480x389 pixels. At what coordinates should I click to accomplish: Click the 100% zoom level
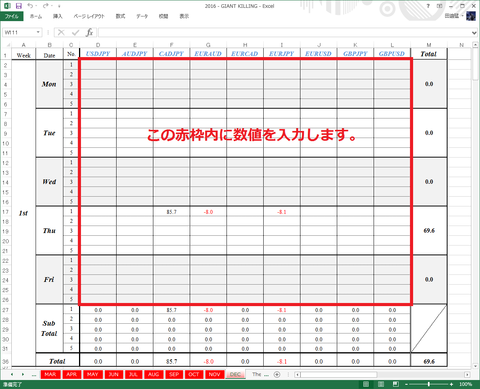(x=466, y=384)
